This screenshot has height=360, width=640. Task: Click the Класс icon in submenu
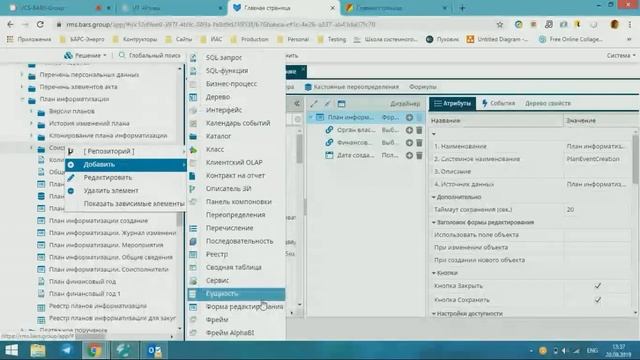point(193,150)
